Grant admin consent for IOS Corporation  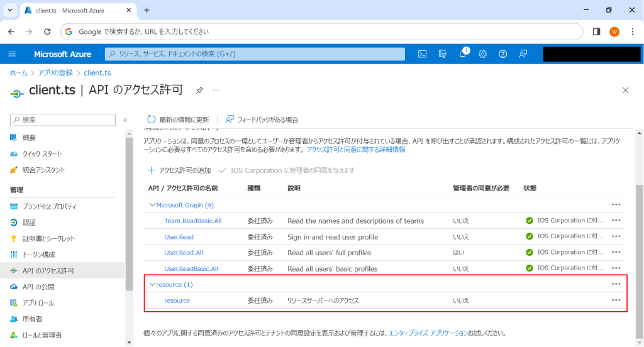click(x=287, y=170)
